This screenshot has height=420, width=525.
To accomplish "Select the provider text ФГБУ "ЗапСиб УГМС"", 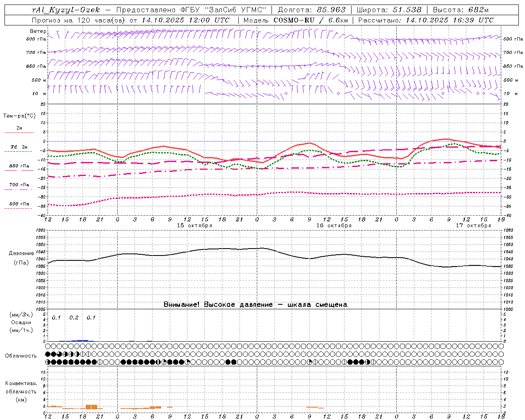I will point(224,10).
